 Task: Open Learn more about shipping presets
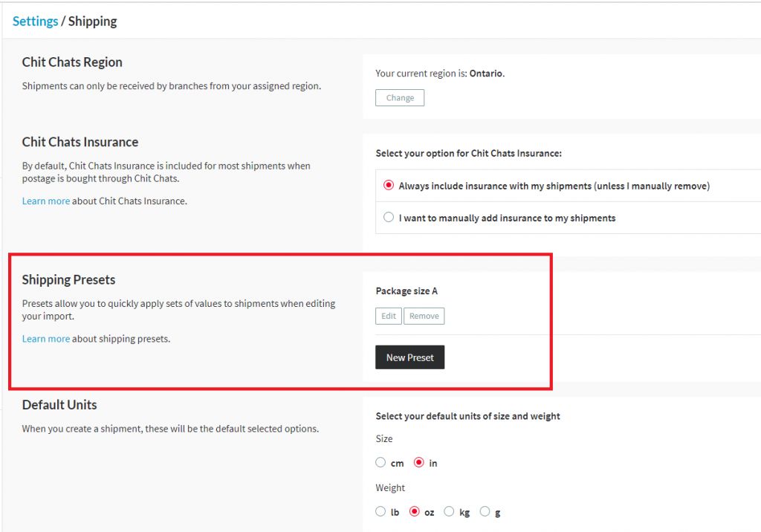click(x=45, y=339)
